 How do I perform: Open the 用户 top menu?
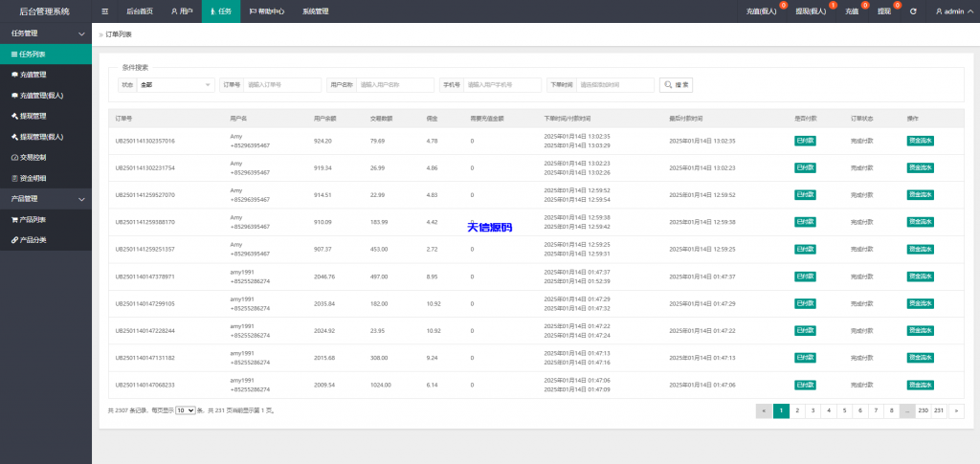coord(182,11)
